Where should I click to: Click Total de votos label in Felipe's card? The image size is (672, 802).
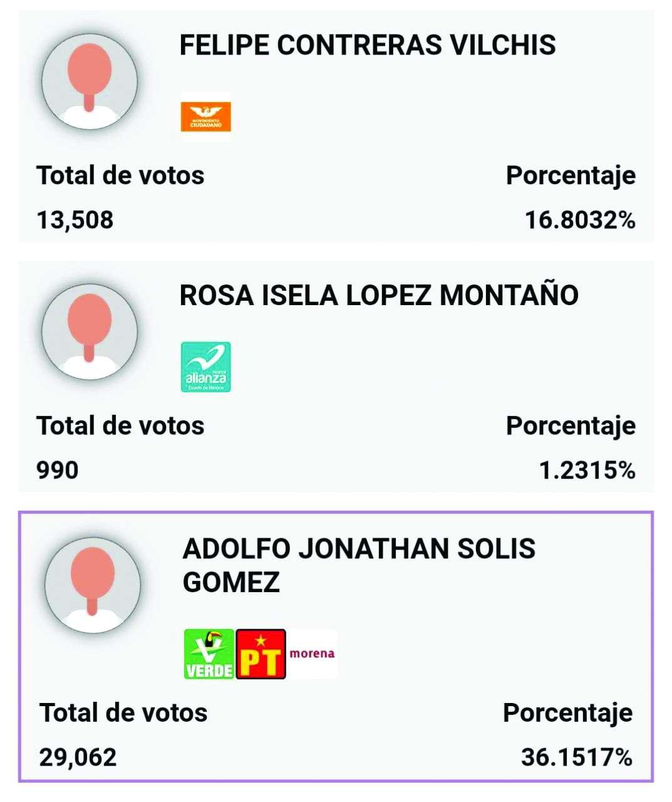coord(121,175)
